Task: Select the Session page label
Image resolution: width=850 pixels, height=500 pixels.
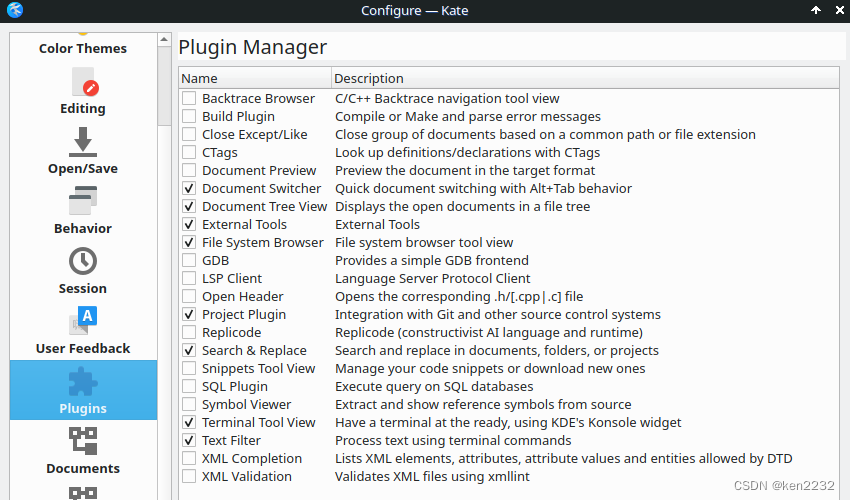Action: [83, 289]
